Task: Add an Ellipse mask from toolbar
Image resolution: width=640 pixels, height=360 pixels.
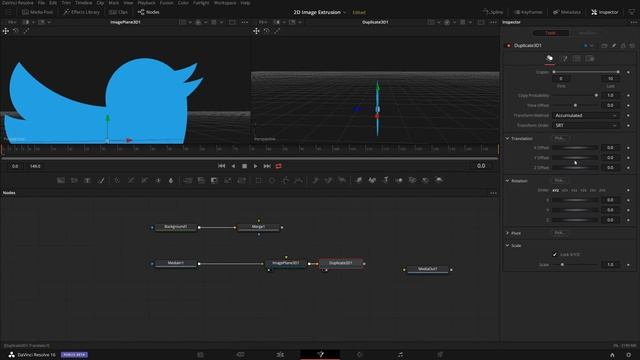Action: pyautogui.click(x=272, y=180)
